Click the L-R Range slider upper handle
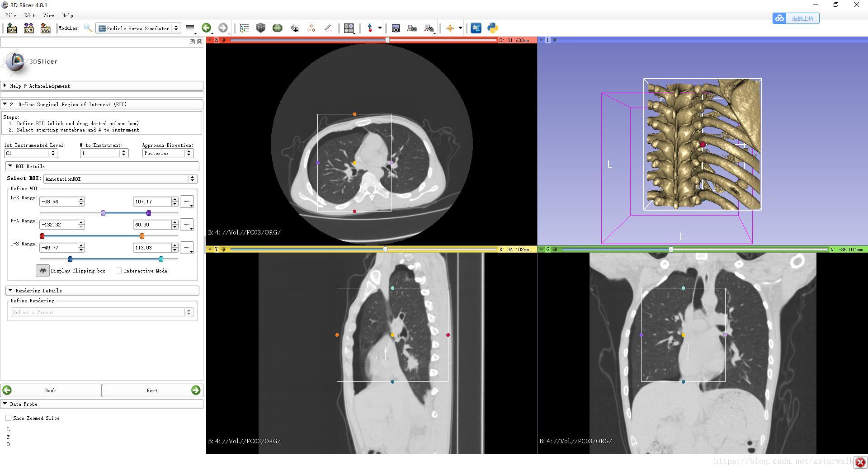This screenshot has height=470, width=868. [149, 213]
